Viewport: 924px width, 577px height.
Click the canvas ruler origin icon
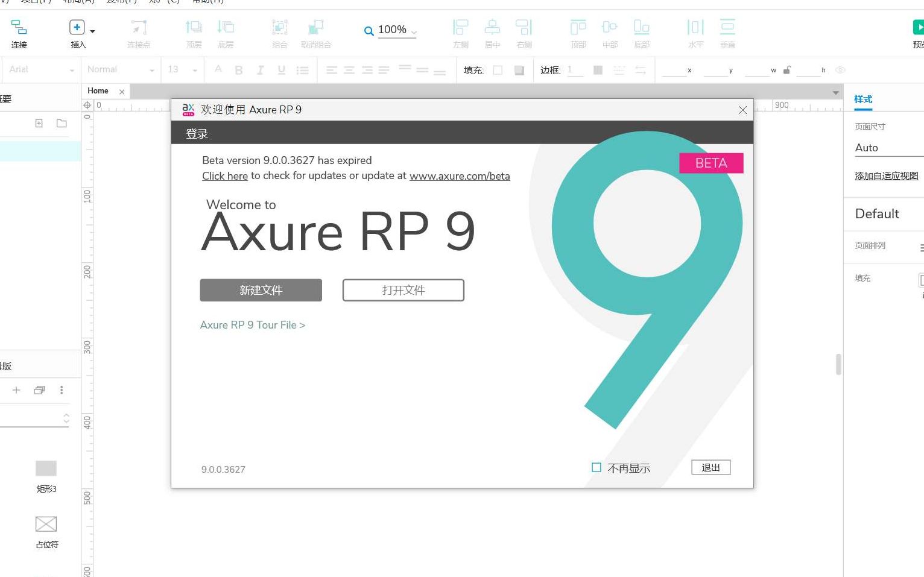point(87,105)
